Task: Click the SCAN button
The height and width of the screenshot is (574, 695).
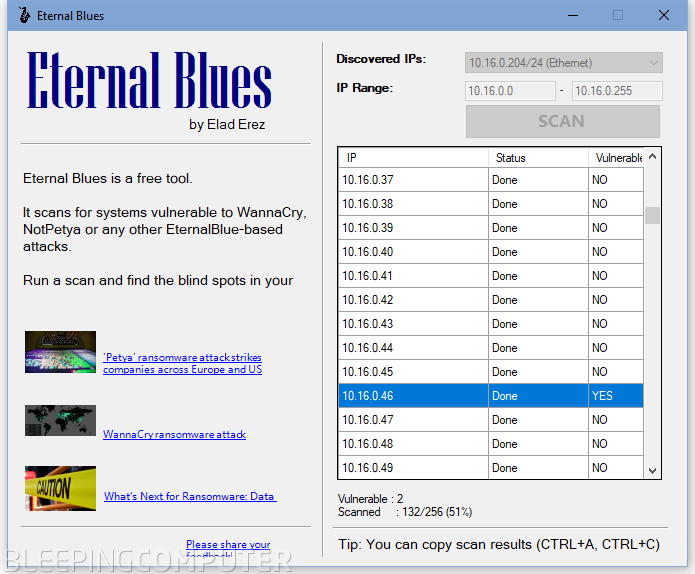Action: (x=562, y=121)
